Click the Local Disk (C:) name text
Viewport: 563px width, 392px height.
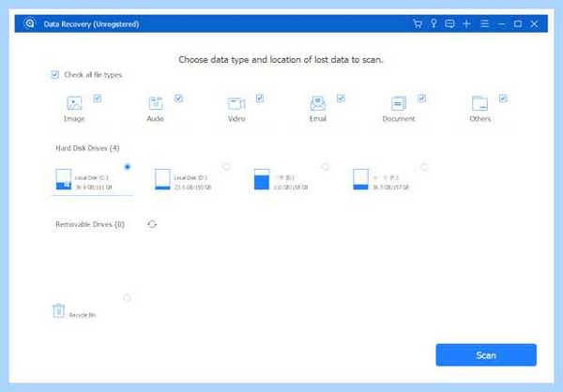[x=92, y=177]
